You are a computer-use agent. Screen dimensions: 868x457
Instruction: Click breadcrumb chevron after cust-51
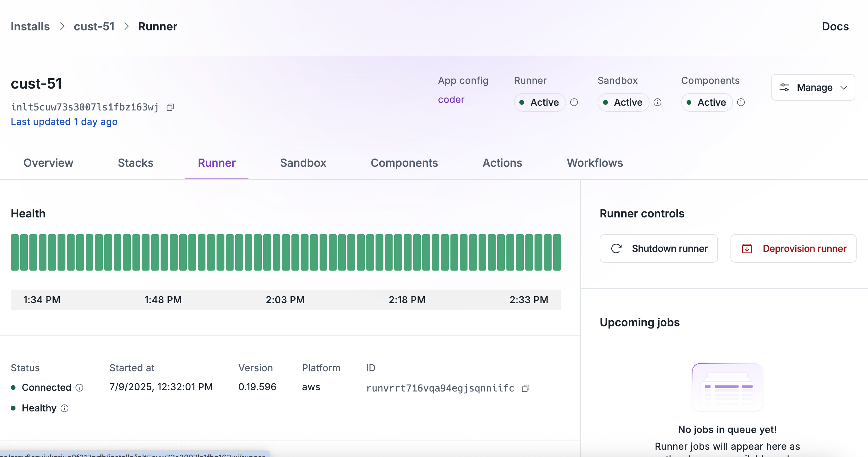click(x=127, y=26)
